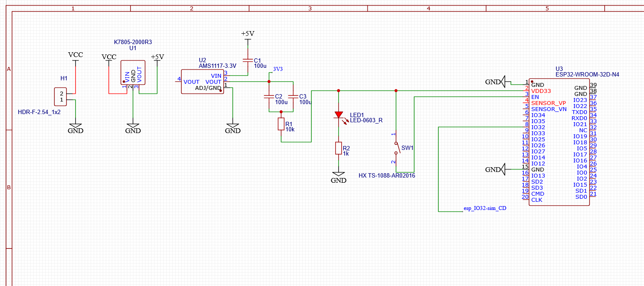The height and width of the screenshot is (286, 644).
Task: Click the 3V3 net label
Action: (278, 69)
